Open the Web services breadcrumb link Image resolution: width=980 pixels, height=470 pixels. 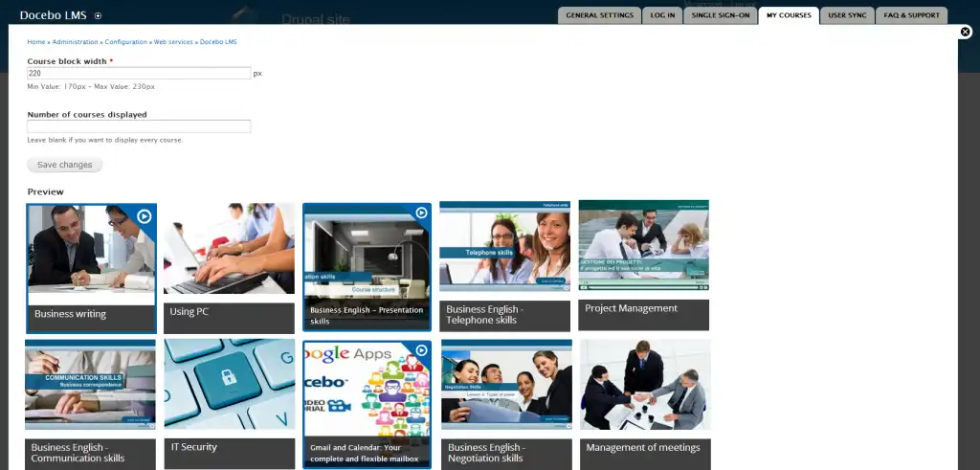tap(173, 42)
